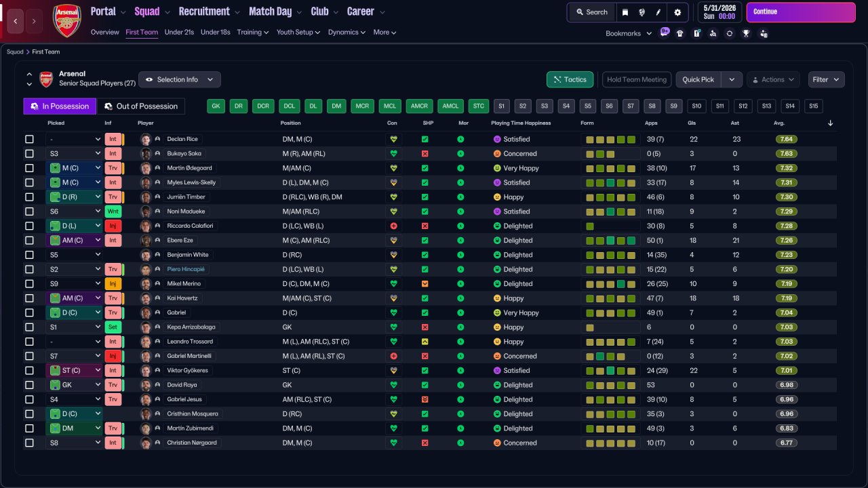Click Mikel Merino's orange sharpness icon

pos(425,284)
